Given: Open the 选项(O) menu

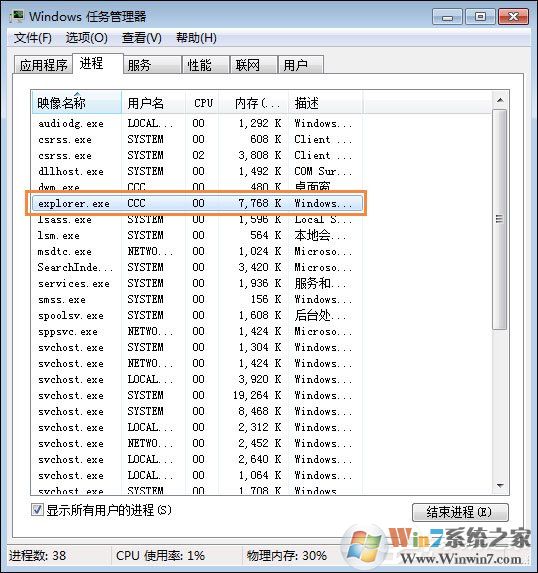Looking at the screenshot, I should point(87,38).
